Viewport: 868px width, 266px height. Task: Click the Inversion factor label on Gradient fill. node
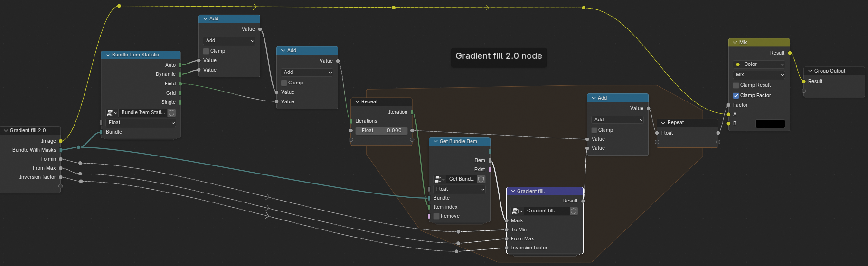tap(529, 248)
